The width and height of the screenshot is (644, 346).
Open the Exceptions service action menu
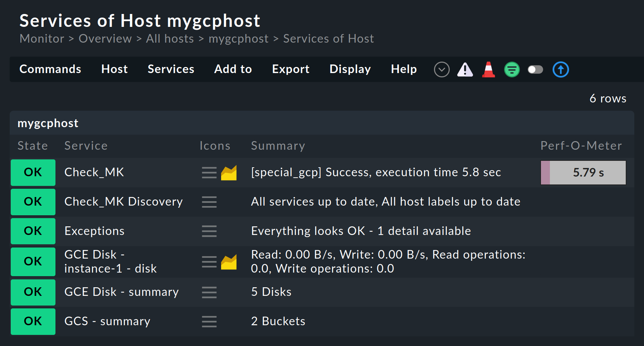209,231
